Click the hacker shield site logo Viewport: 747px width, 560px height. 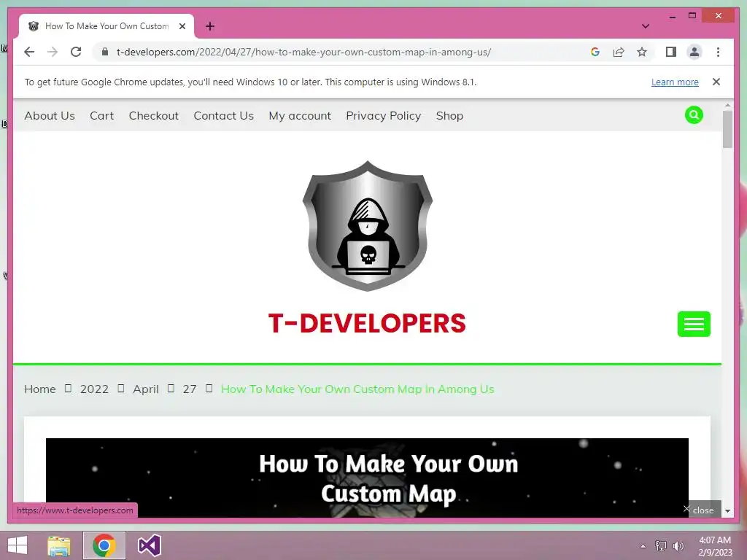coord(368,226)
